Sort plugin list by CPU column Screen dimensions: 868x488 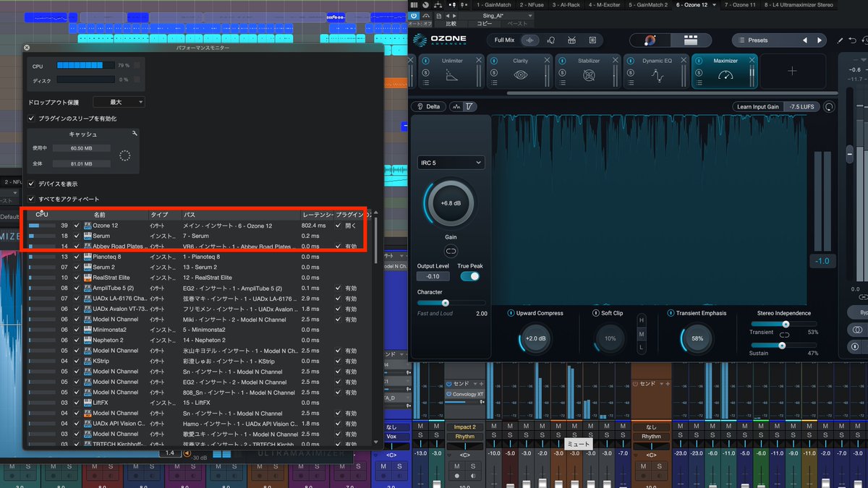click(42, 215)
